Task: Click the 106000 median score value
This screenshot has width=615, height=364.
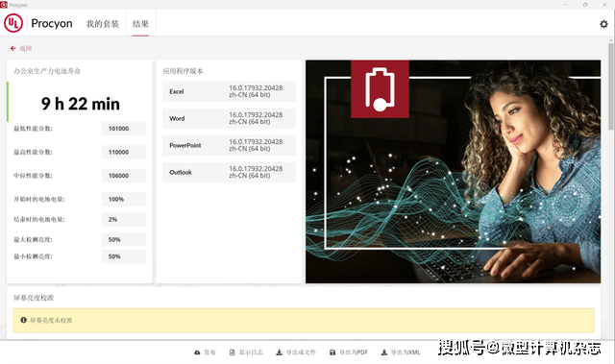Action: pyautogui.click(x=124, y=176)
